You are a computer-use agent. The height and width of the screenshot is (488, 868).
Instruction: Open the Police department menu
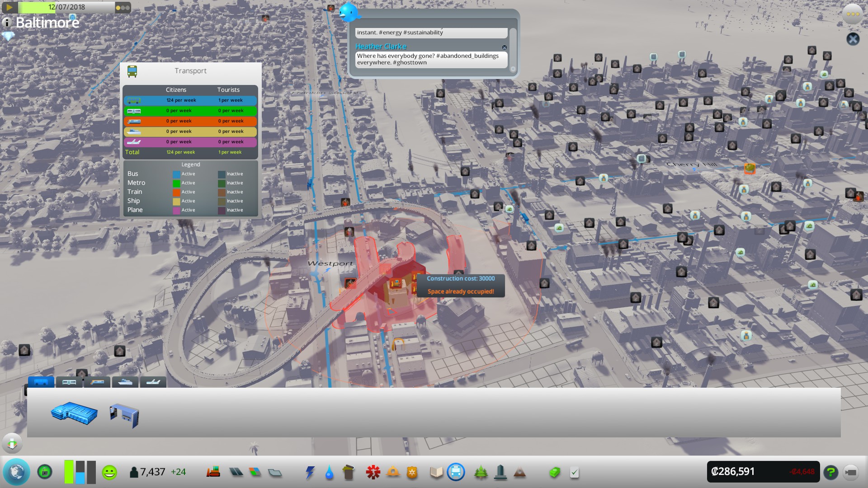click(412, 473)
